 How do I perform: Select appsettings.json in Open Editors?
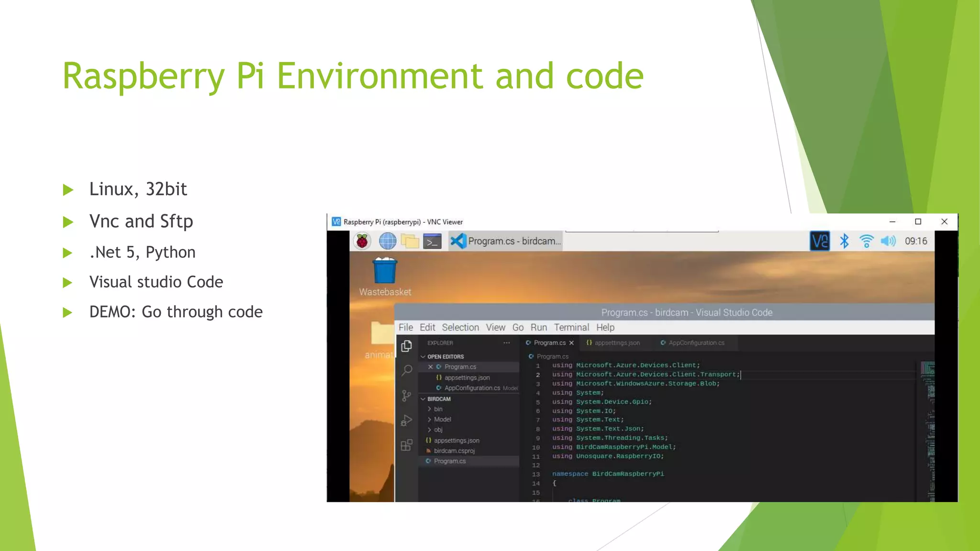[x=467, y=378]
